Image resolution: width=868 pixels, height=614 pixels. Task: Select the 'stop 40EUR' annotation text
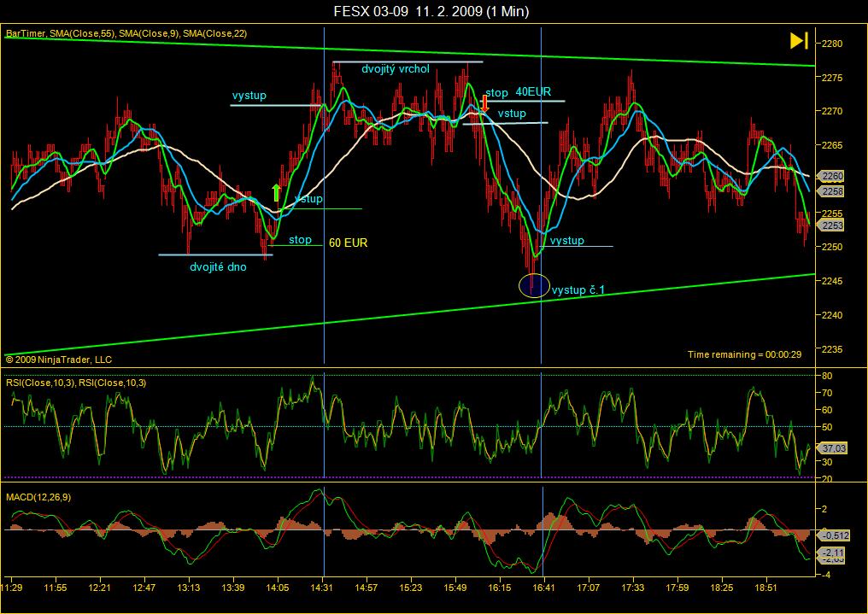518,92
